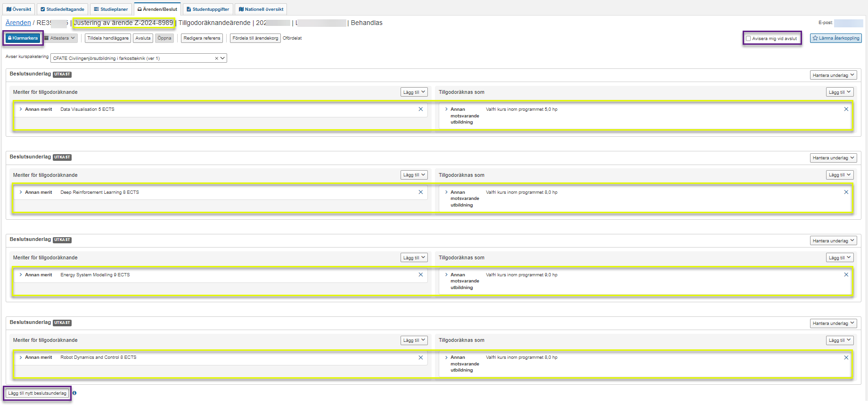Go to the Studentuppgifter tab
Screen dimensions: 868x414
pyautogui.click(x=208, y=9)
